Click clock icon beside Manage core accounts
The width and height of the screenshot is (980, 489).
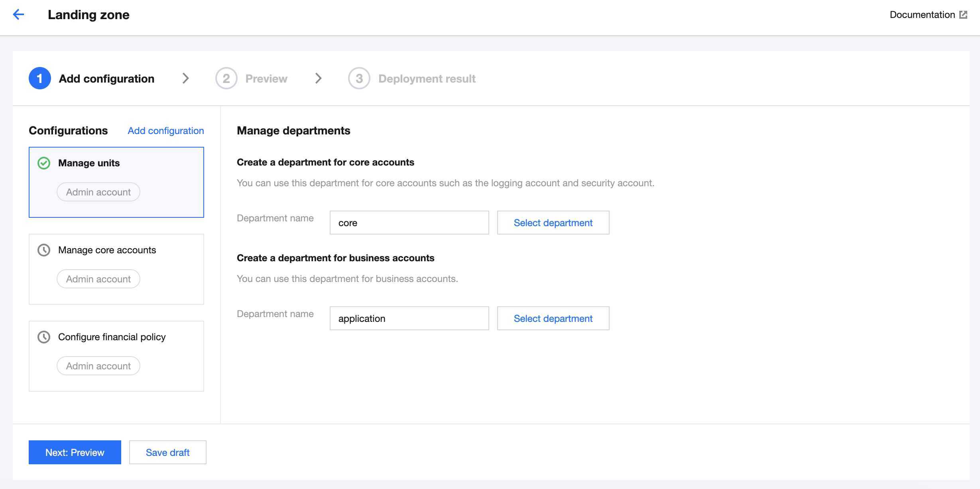tap(44, 250)
